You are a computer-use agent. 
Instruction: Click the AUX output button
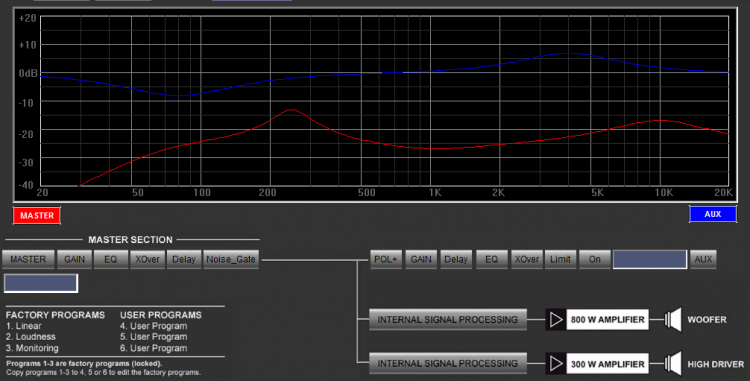pos(703,259)
